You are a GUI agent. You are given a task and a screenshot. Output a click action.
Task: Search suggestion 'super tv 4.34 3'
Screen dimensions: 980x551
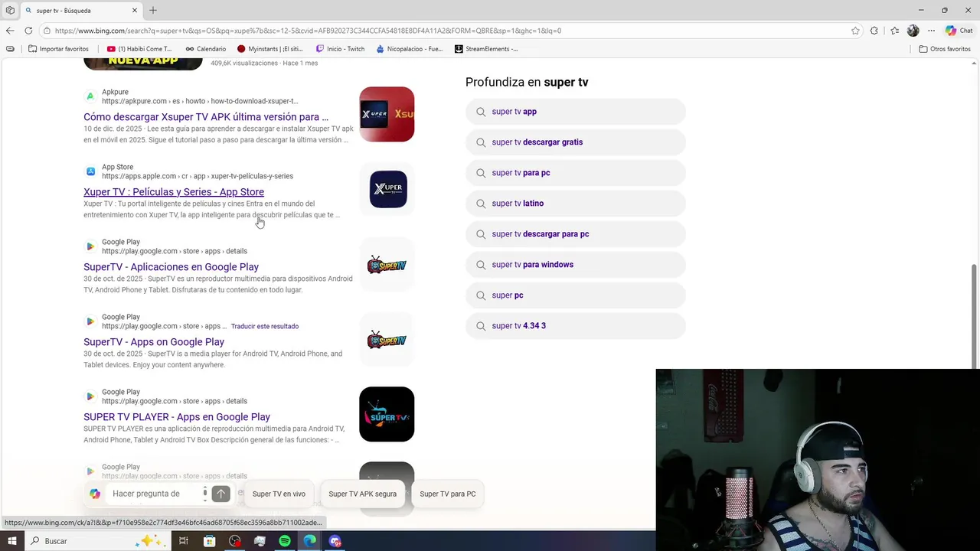pyautogui.click(x=576, y=326)
